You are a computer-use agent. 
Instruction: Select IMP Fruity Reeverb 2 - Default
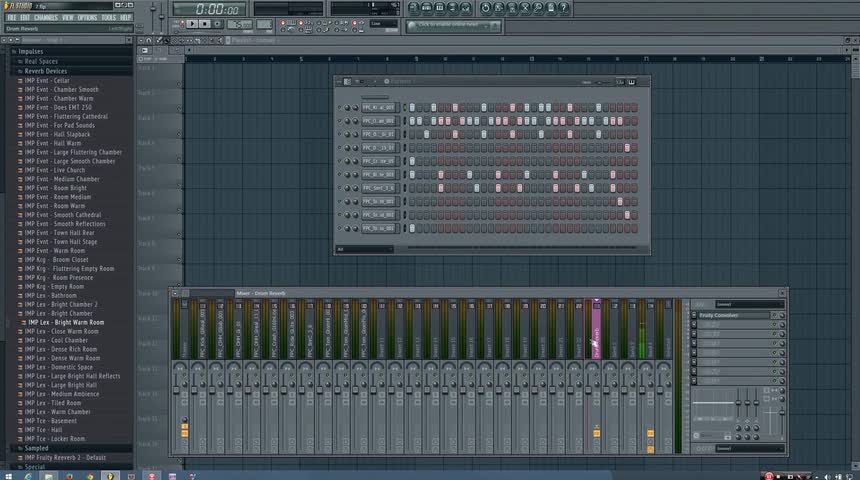tap(65, 458)
